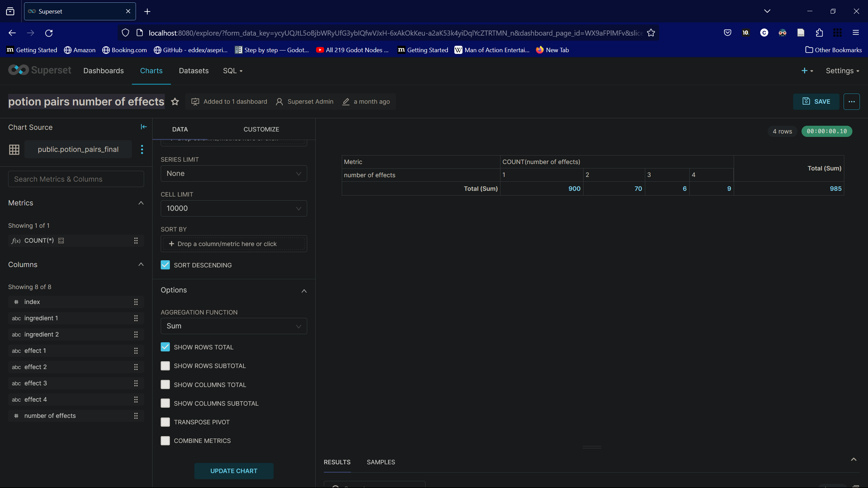Click drag handle for ingredient 1 column

point(136,318)
